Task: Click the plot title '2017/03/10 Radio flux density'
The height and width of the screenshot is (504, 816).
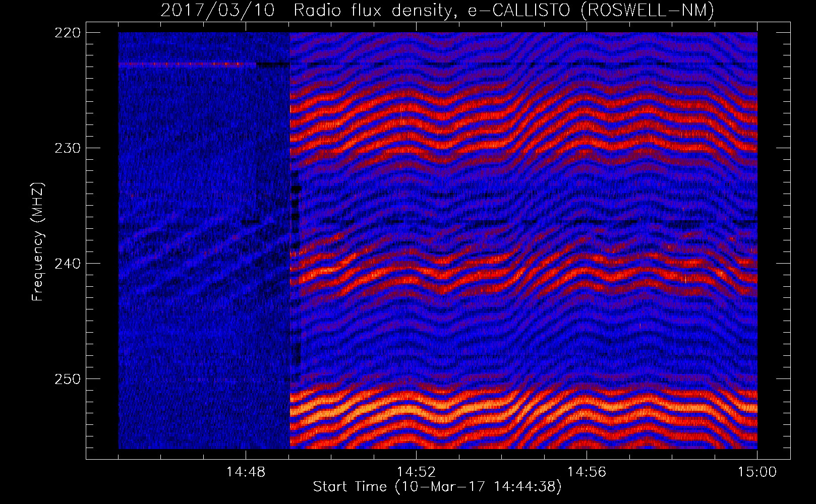Action: [x=309, y=10]
